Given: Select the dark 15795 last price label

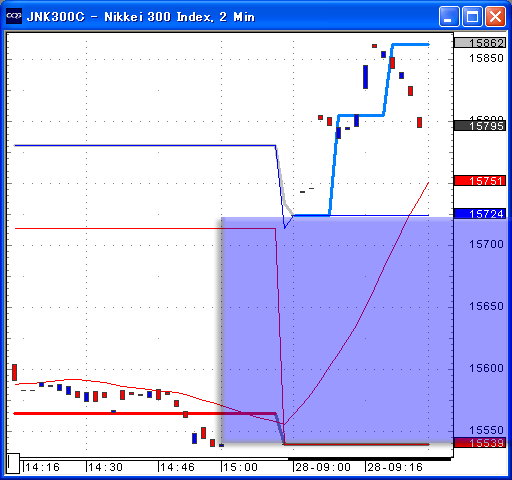Looking at the screenshot, I should tap(480, 126).
